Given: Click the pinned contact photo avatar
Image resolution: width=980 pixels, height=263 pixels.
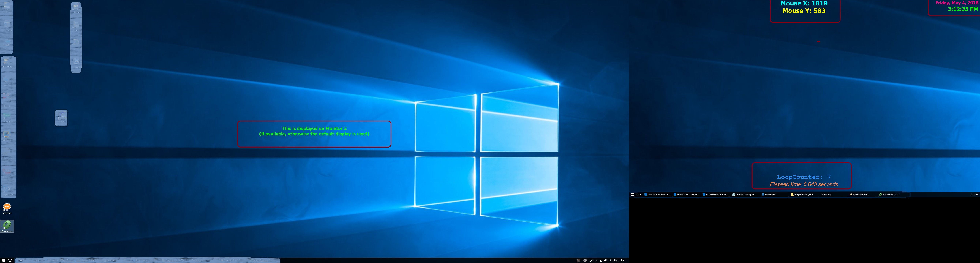Looking at the screenshot, I should (579, 260).
